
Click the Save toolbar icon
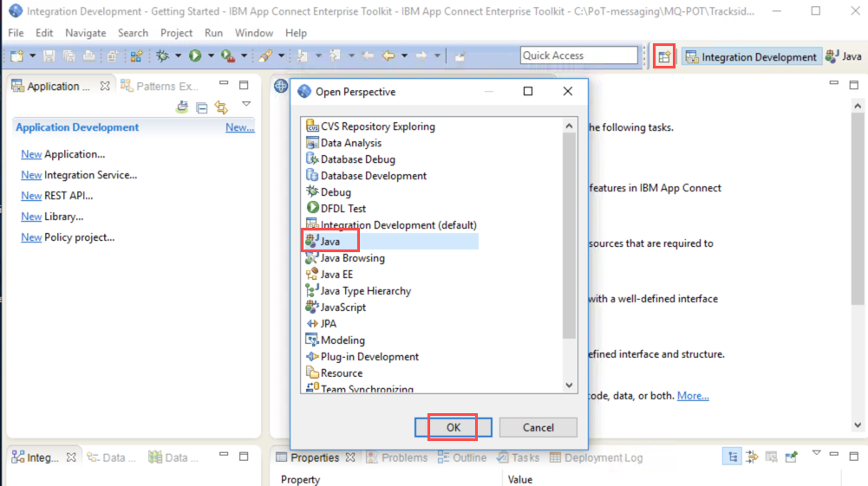(49, 55)
